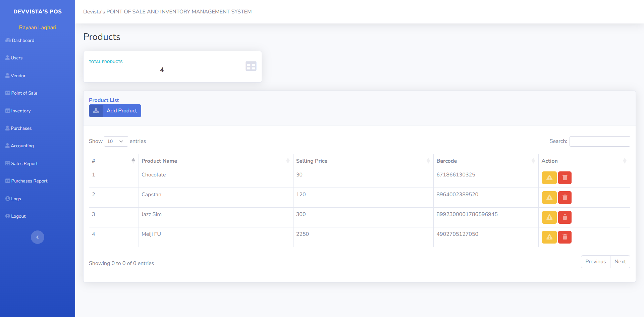Click the Showing 0 to 0 entries text
Image resolution: width=644 pixels, height=317 pixels.
point(121,263)
